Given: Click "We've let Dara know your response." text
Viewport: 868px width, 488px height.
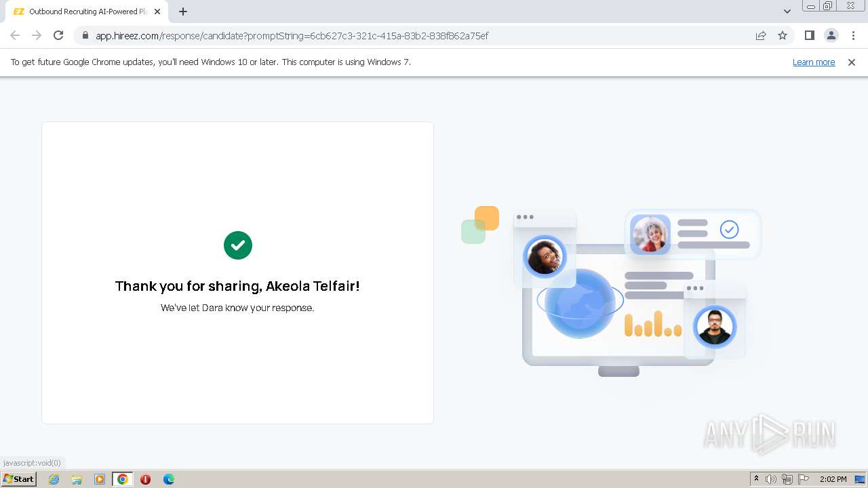Looking at the screenshot, I should coord(237,308).
